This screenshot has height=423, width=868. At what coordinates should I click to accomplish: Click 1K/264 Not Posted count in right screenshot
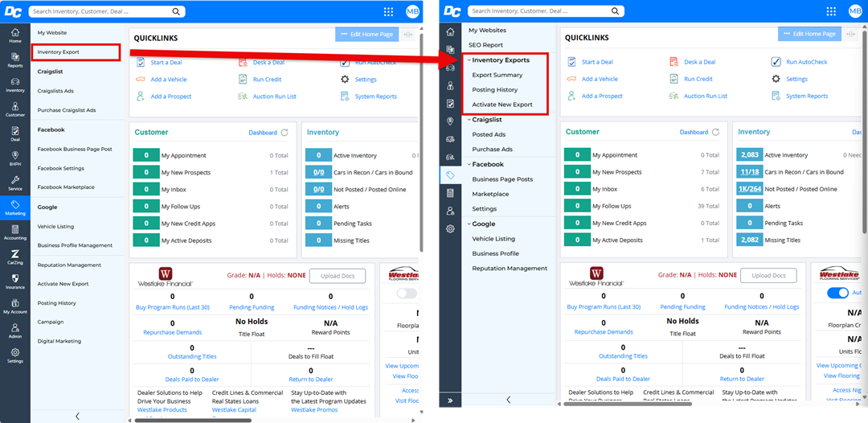pos(749,189)
